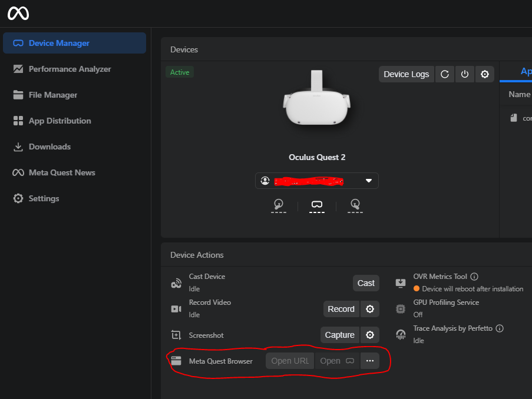Click the Devices panel heading
The image size is (532, 399).
tap(184, 49)
